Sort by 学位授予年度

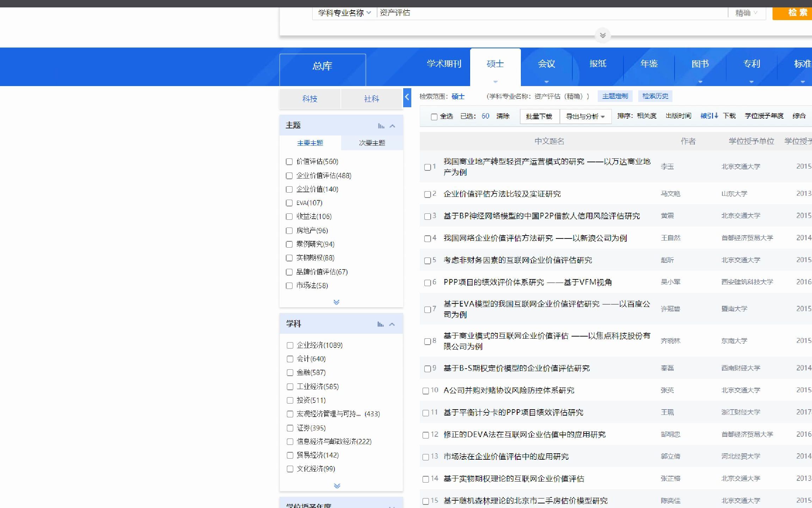(764, 116)
